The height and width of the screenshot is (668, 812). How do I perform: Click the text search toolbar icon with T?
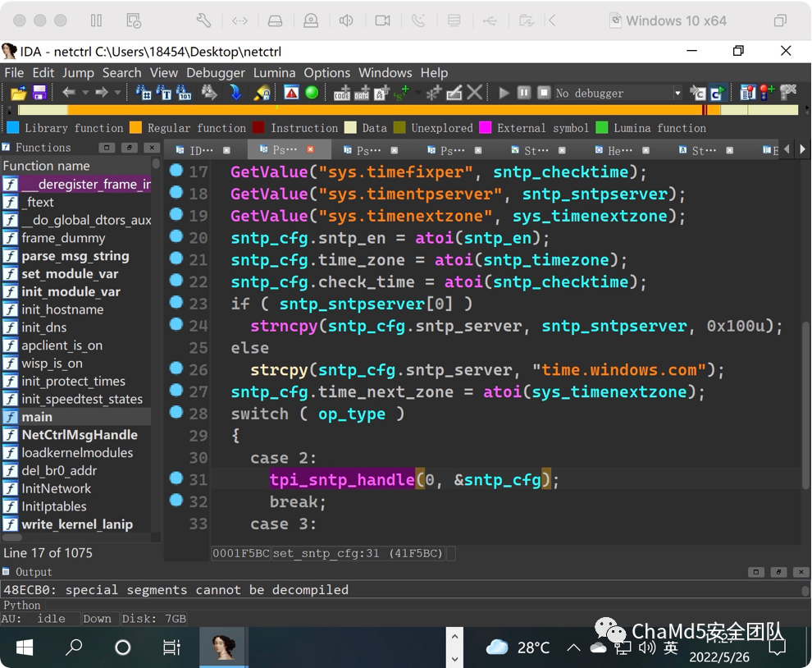click(163, 93)
